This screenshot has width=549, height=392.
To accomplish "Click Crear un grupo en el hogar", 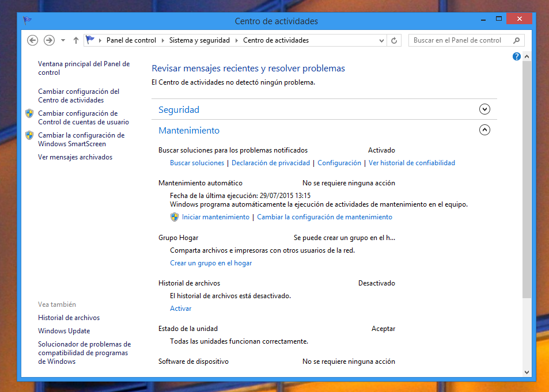I will click(211, 263).
